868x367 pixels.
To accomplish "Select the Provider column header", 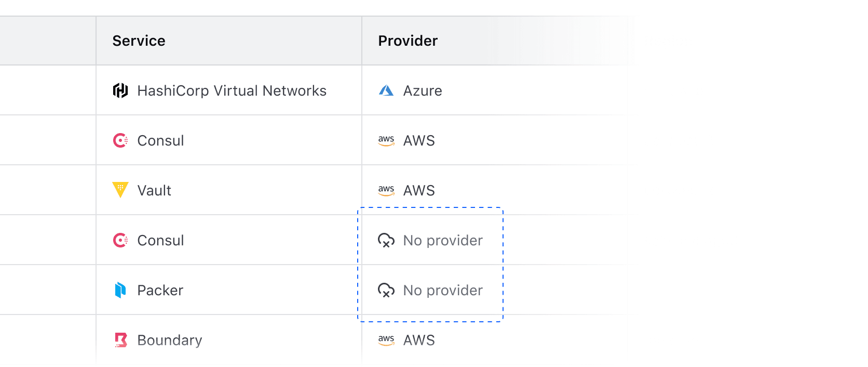I will 408,40.
